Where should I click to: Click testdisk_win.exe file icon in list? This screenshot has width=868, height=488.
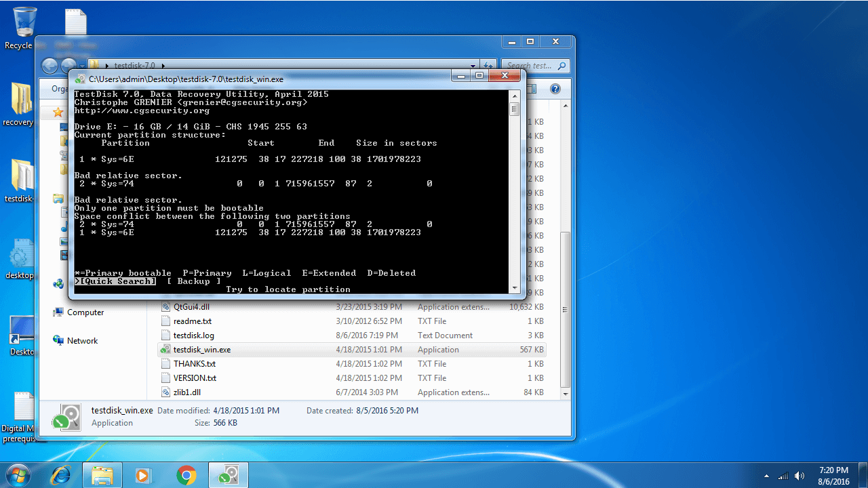165,350
